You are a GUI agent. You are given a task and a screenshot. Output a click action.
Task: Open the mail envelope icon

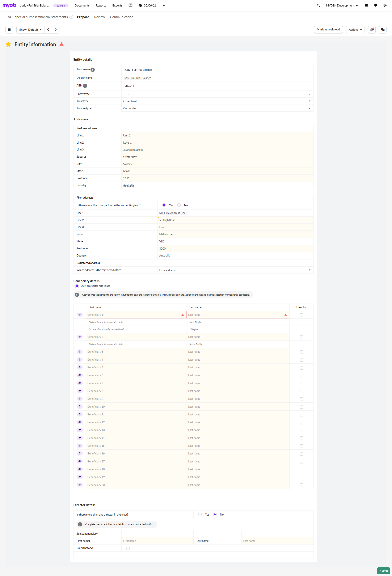366,5
